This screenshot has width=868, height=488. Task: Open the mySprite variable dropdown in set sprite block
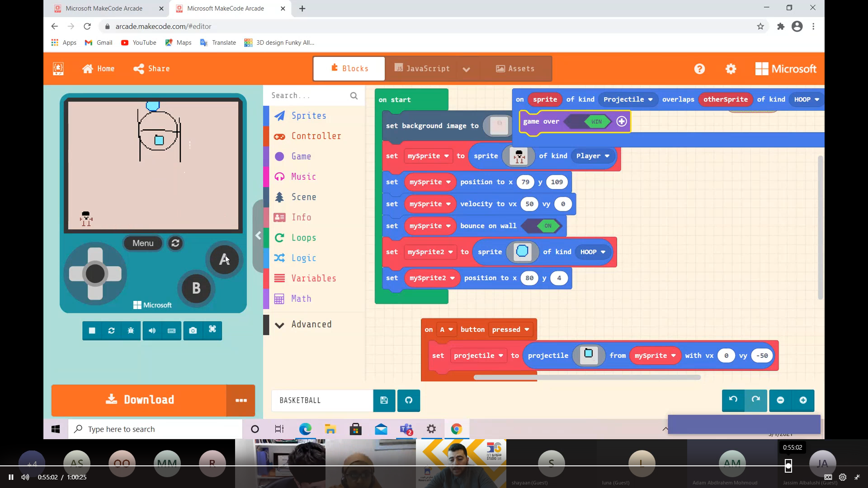click(428, 156)
